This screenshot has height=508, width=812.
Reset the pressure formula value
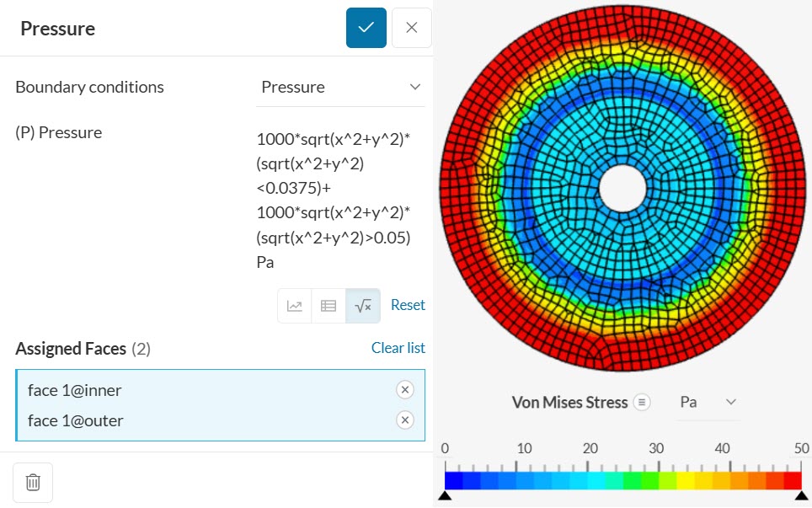coord(408,305)
